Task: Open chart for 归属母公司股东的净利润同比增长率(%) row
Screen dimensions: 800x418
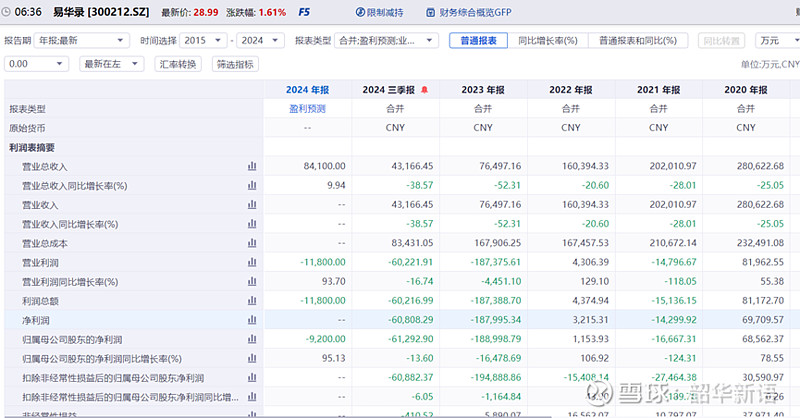Action: pyautogui.click(x=252, y=358)
